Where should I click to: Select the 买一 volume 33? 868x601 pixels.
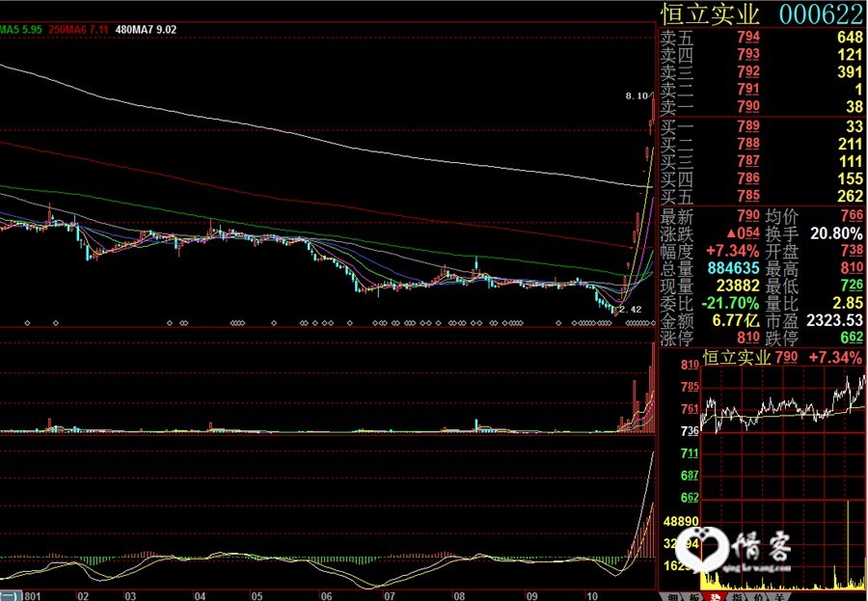pos(854,126)
